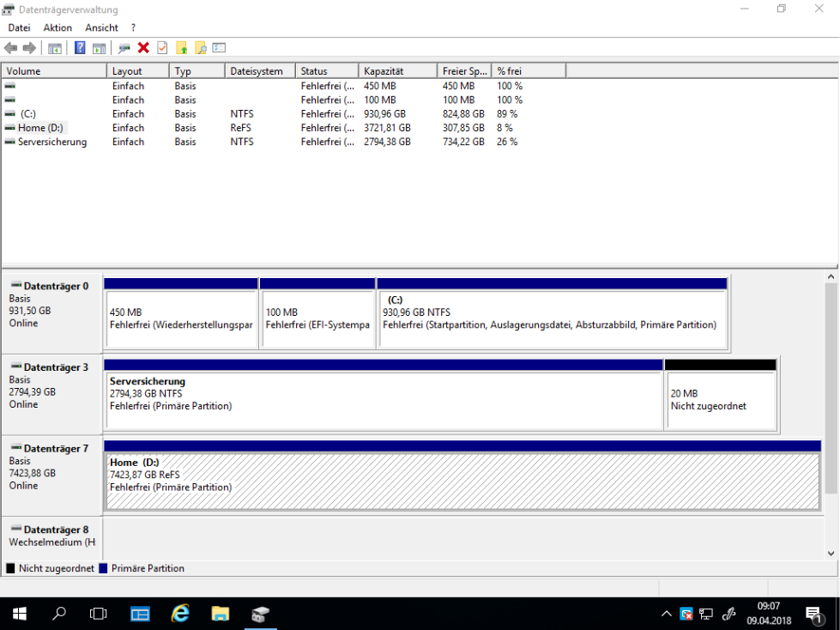Click the disk drive icon in toolbar

[124, 48]
